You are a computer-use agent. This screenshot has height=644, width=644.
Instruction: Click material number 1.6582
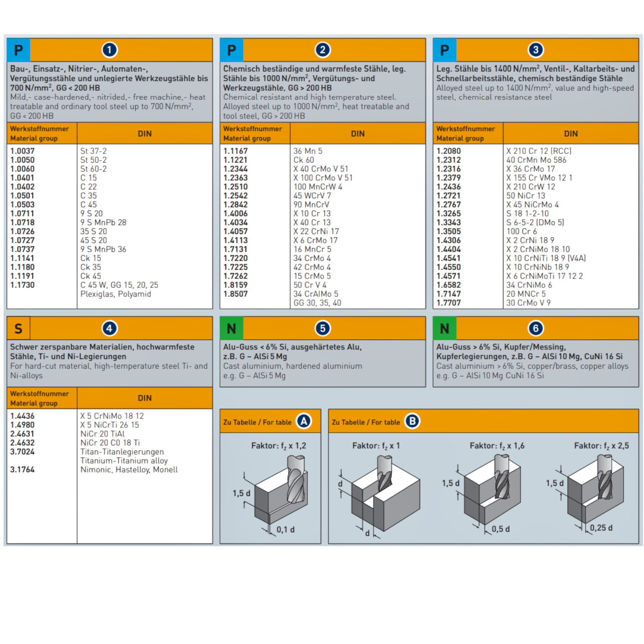[x=449, y=285]
